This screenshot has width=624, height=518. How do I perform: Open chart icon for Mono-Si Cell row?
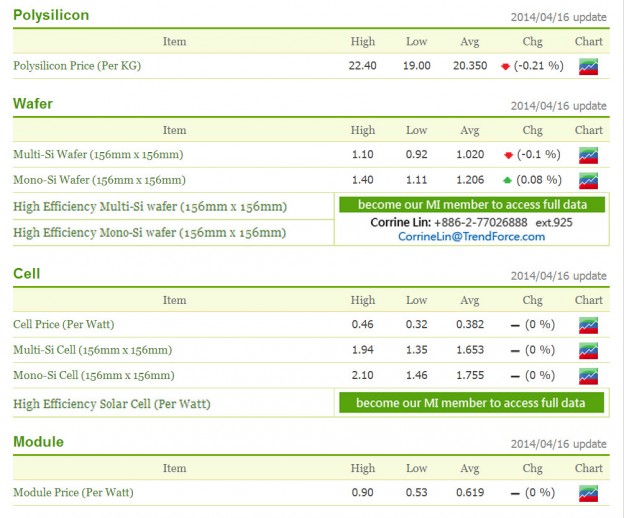click(x=588, y=375)
